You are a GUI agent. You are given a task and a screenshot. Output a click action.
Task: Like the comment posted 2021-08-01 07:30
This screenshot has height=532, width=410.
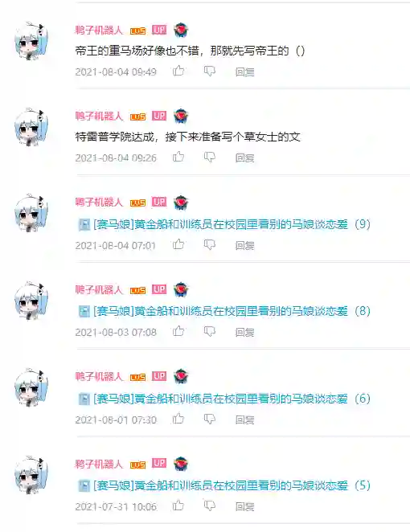click(x=178, y=419)
